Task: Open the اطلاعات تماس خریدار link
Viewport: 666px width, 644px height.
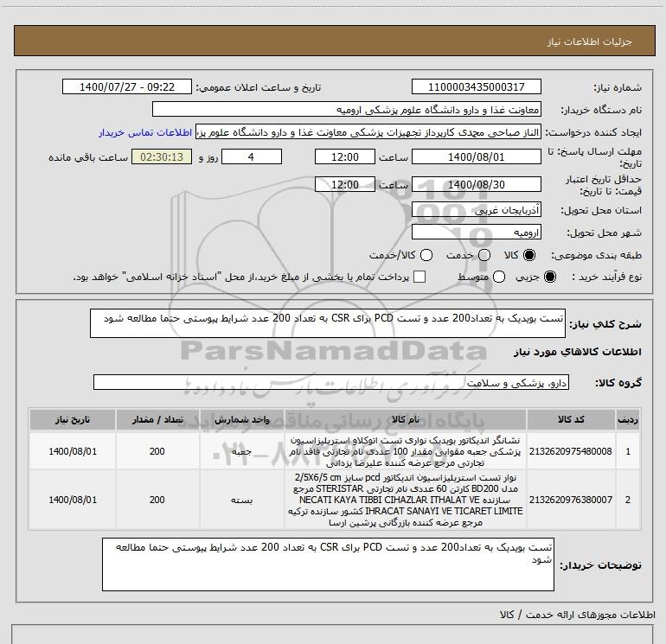Action: 145,132
